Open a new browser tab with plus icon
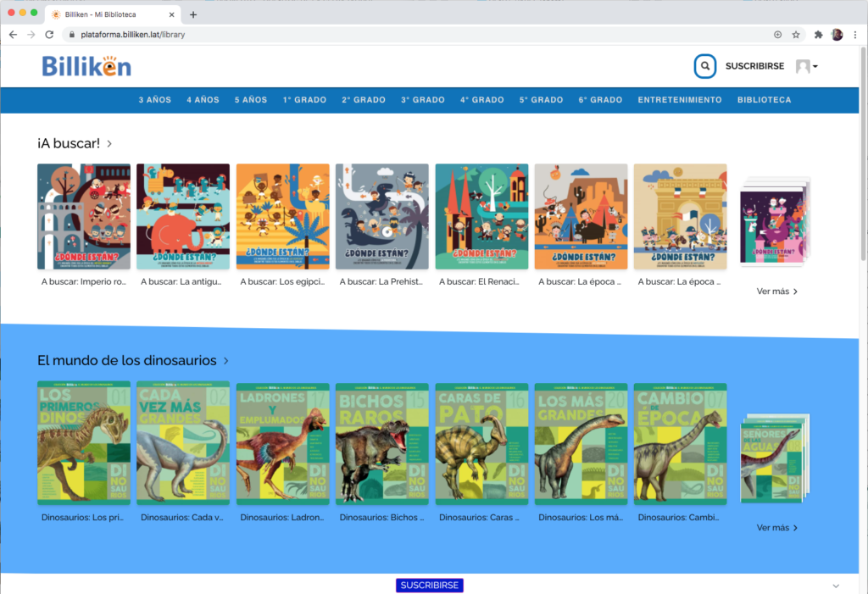868x594 pixels. pyautogui.click(x=193, y=14)
